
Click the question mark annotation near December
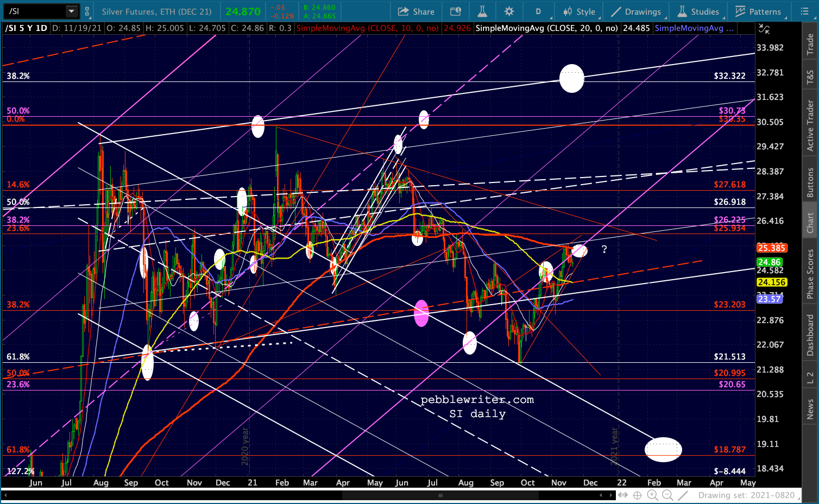point(604,249)
